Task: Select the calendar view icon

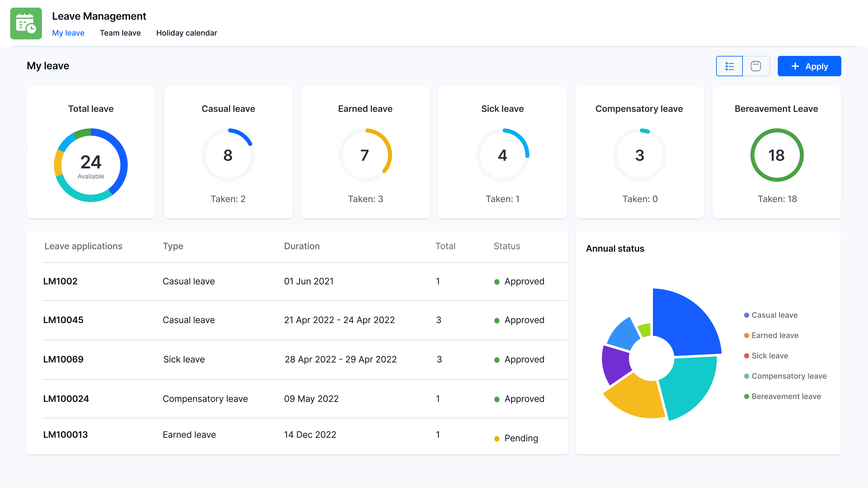Action: [x=756, y=66]
